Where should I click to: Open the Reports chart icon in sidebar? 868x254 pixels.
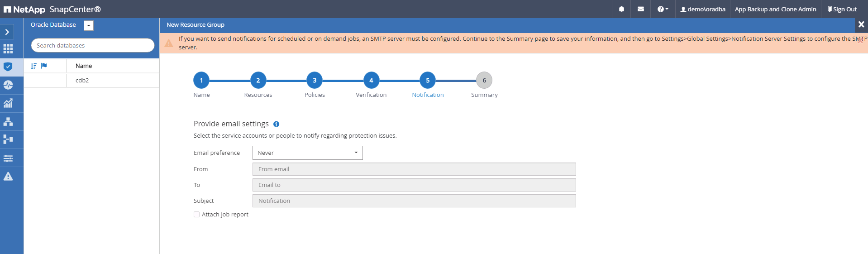click(x=8, y=103)
